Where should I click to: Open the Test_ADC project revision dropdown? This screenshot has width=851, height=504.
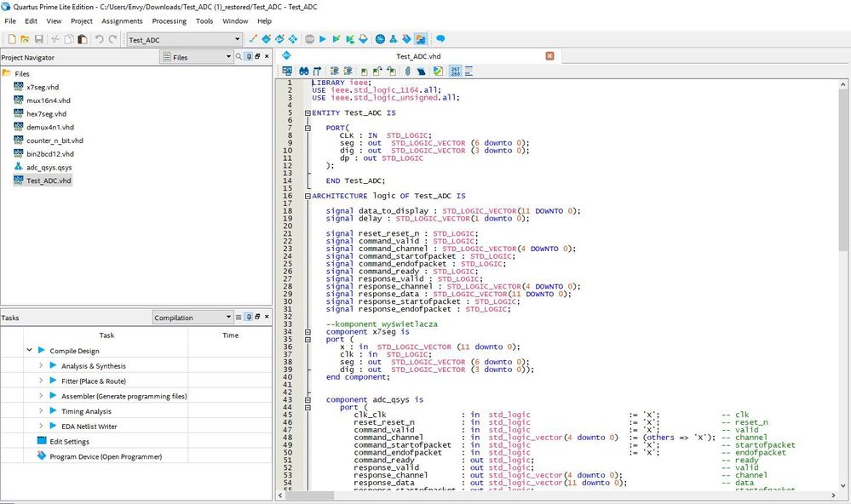237,39
